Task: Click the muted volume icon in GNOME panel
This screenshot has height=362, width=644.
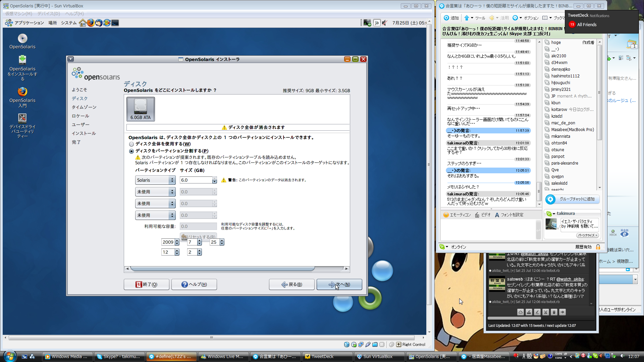Action: tap(385, 23)
